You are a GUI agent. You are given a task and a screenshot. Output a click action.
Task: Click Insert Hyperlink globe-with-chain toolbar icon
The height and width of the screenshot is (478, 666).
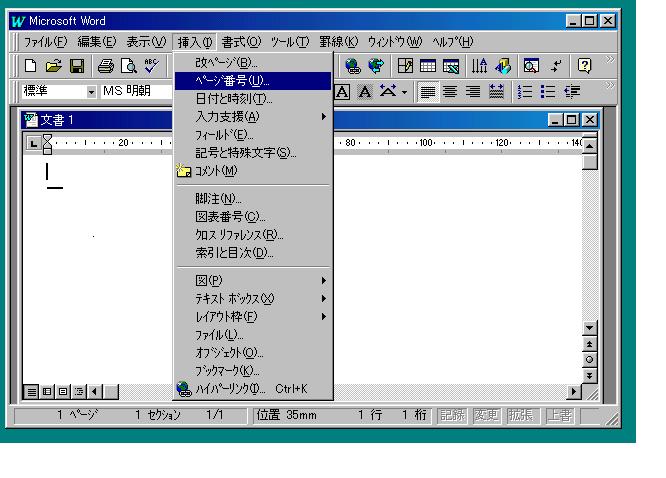coord(353,66)
